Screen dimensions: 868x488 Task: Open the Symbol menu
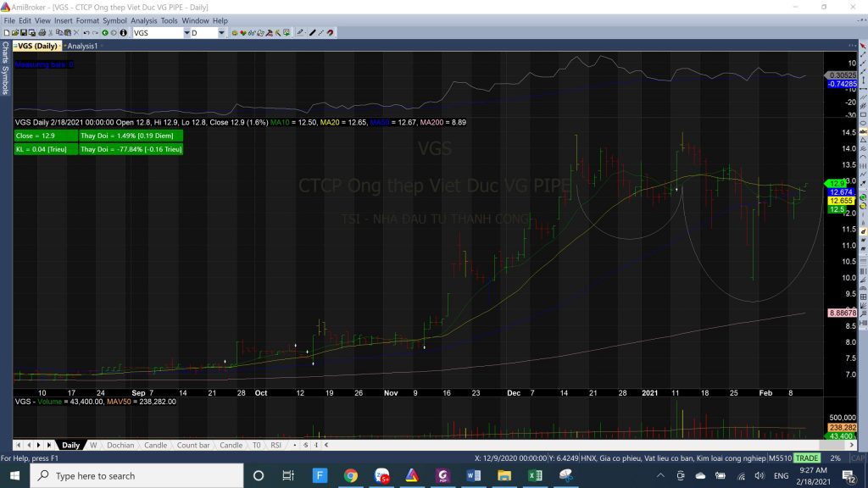pos(114,20)
